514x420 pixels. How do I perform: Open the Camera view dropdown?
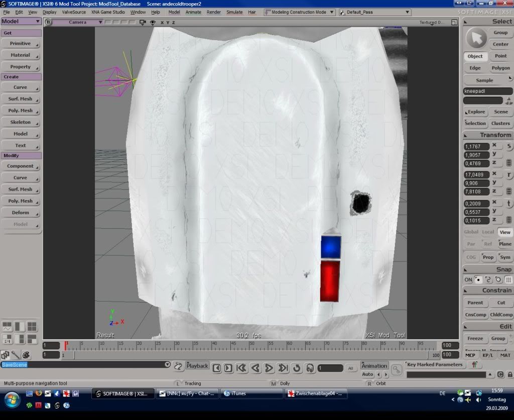(78, 22)
